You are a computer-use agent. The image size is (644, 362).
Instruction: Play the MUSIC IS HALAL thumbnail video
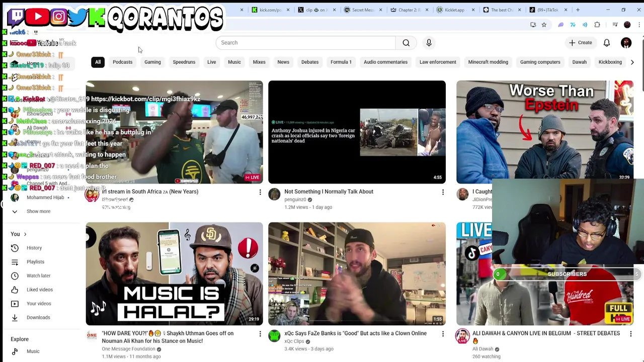(x=174, y=274)
